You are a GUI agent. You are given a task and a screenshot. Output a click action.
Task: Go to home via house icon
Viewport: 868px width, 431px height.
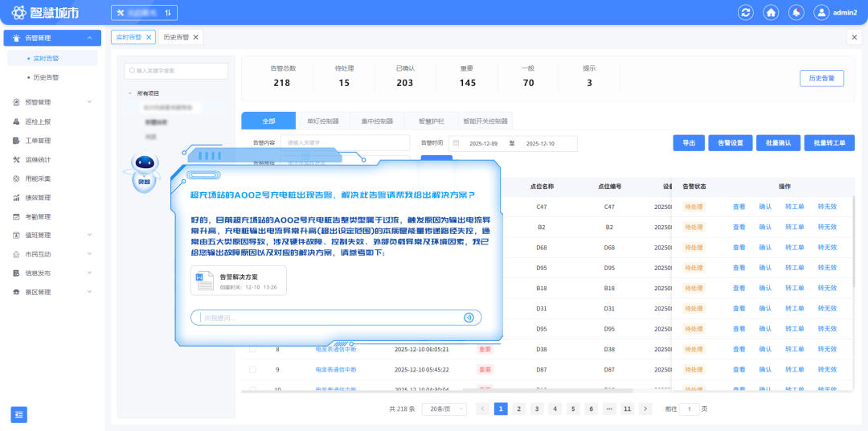click(771, 13)
